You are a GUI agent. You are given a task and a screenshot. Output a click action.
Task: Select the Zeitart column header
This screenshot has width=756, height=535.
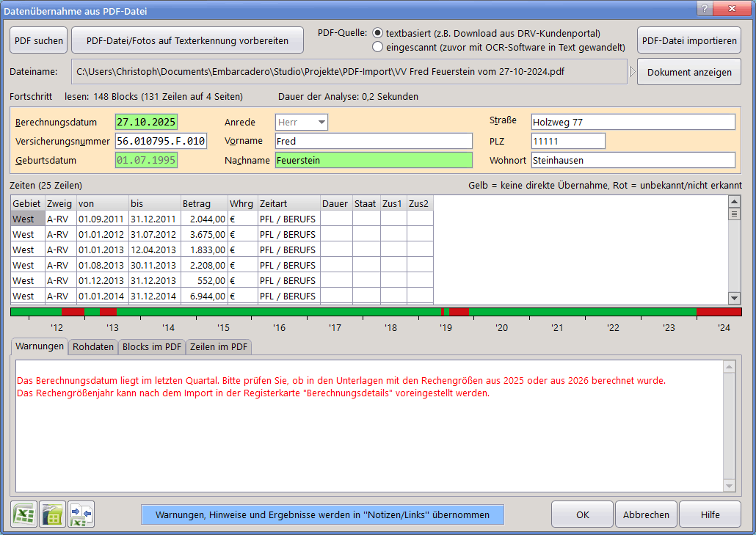pos(288,203)
